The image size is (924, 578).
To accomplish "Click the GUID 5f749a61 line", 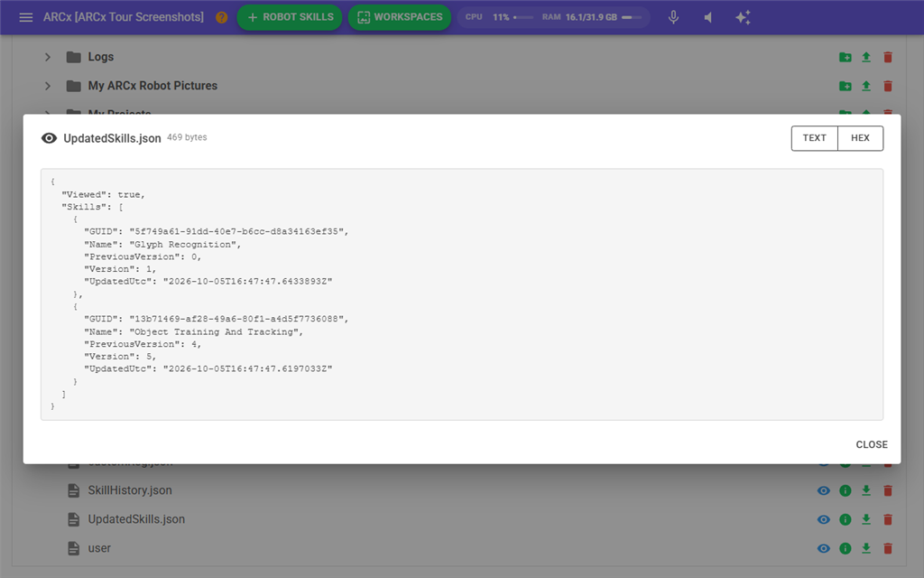I will pyautogui.click(x=217, y=231).
